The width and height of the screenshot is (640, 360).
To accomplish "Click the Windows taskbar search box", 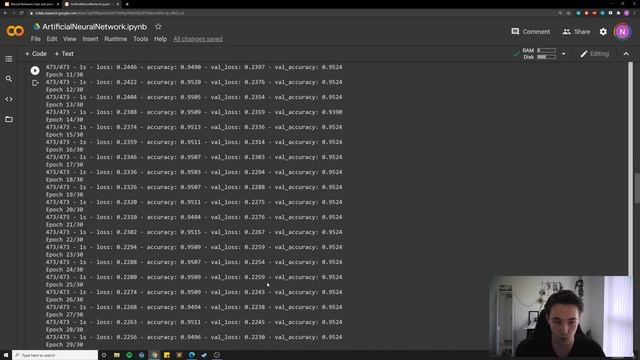I will point(55,355).
